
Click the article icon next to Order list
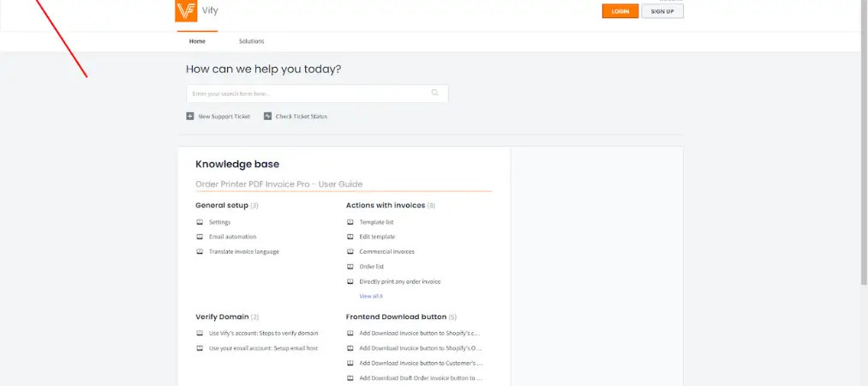(x=350, y=267)
